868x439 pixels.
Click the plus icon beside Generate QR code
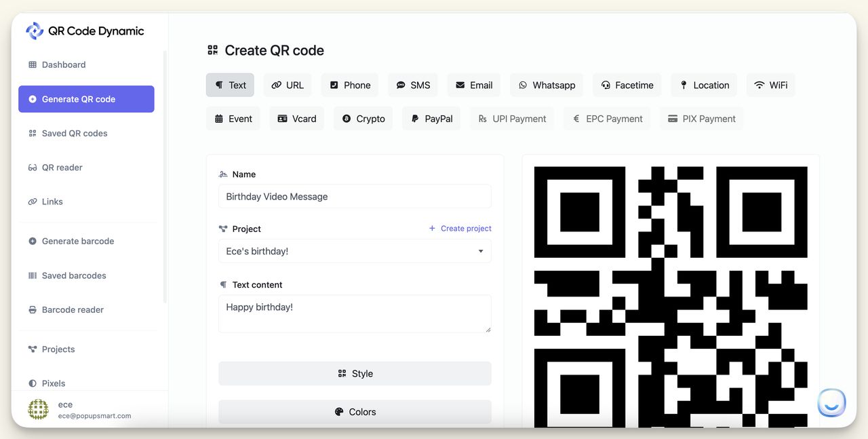tap(33, 99)
